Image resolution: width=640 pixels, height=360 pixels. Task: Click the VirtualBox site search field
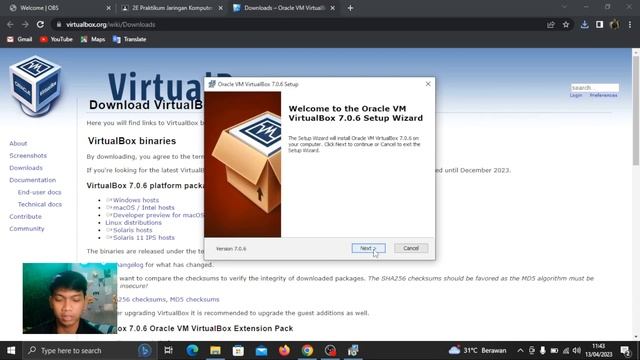(595, 87)
